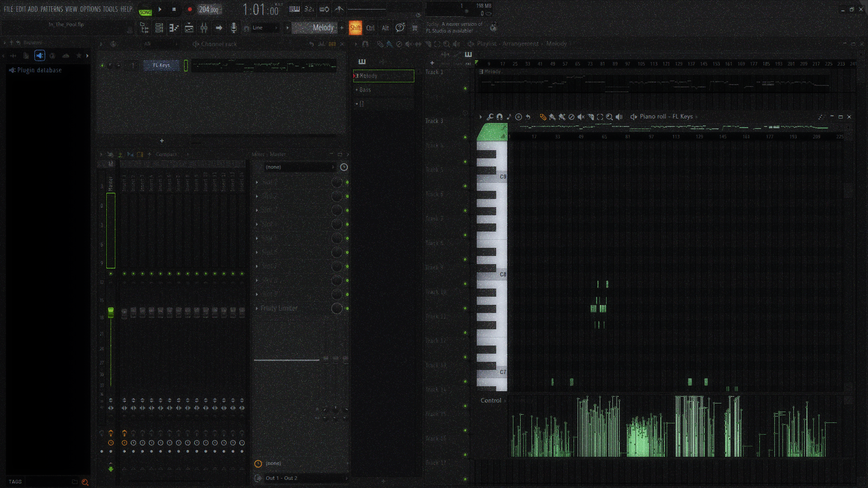
Task: Click the tempo field showing 204.000
Action: 209,9
